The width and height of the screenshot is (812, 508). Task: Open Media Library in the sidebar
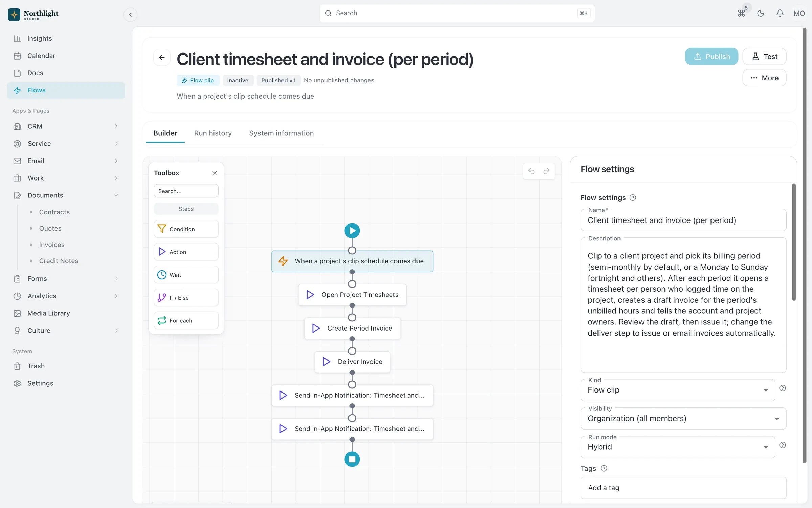(x=66, y=313)
